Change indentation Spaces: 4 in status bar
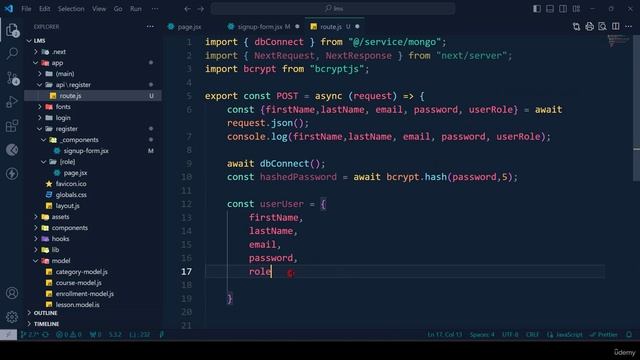 click(482, 335)
